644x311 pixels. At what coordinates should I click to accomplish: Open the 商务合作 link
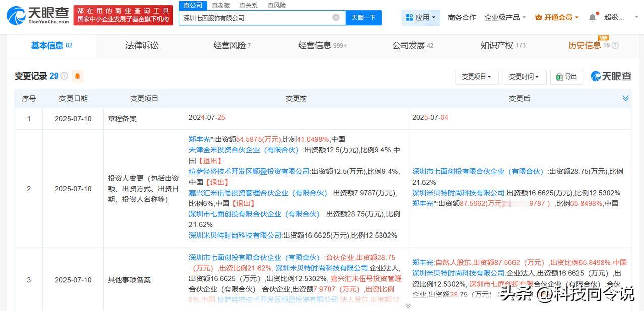point(462,17)
